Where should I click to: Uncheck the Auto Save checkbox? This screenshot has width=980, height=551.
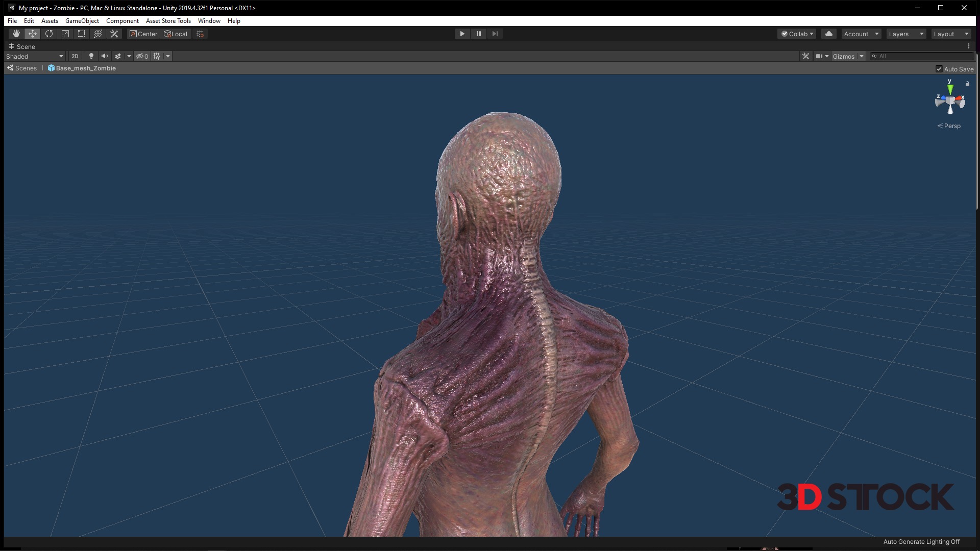[939, 69]
